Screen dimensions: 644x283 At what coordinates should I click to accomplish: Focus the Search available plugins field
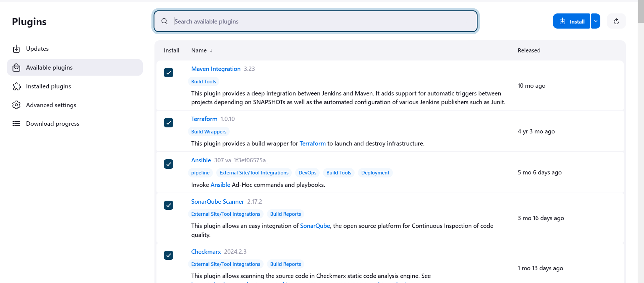click(x=316, y=21)
